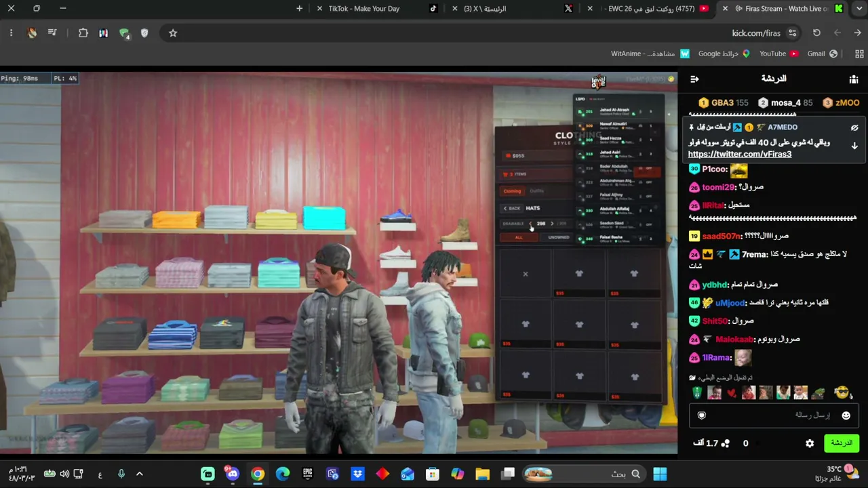Open Discord from the taskbar
Viewport: 868px width, 488px height.
[233, 474]
